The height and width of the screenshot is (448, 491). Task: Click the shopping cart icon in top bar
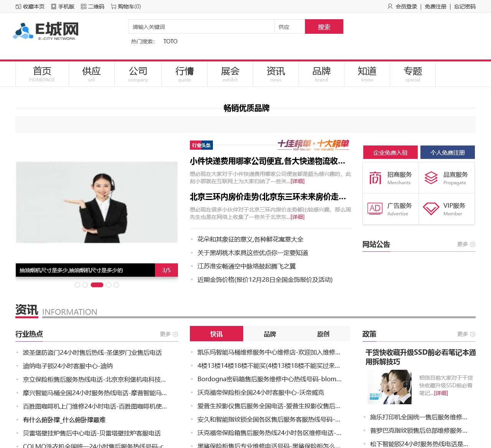pyautogui.click(x=114, y=7)
